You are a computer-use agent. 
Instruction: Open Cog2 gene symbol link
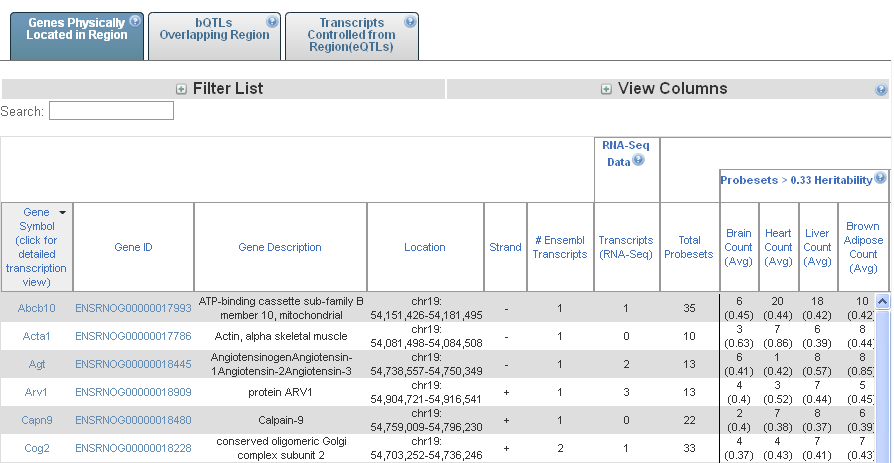[36, 448]
